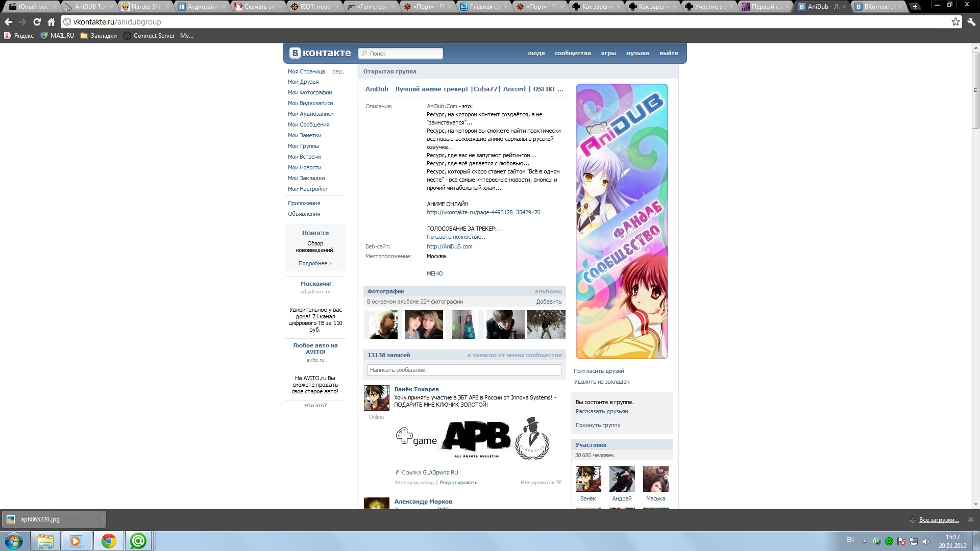Open Мои Сообщения in the sidebar
Viewport: 980px width, 551px height.
click(308, 124)
